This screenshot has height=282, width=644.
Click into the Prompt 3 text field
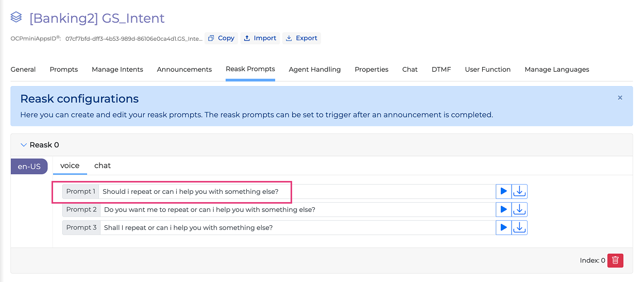point(296,228)
